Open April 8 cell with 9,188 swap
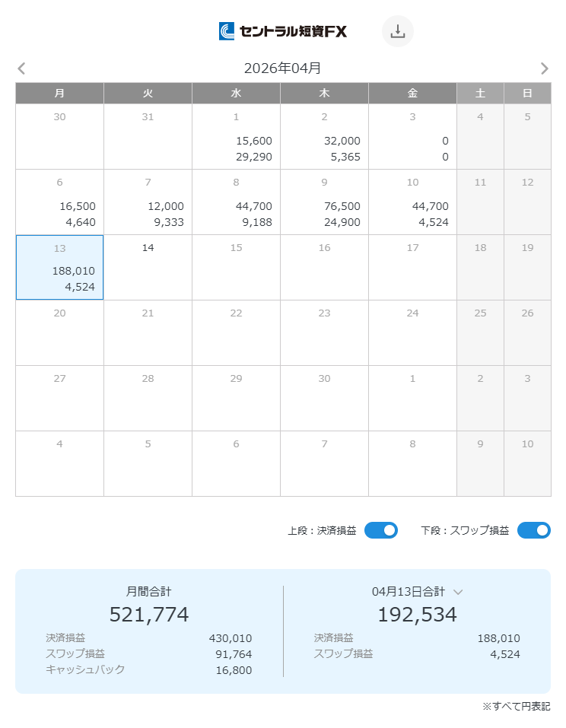This screenshot has height=728, width=566. click(237, 202)
